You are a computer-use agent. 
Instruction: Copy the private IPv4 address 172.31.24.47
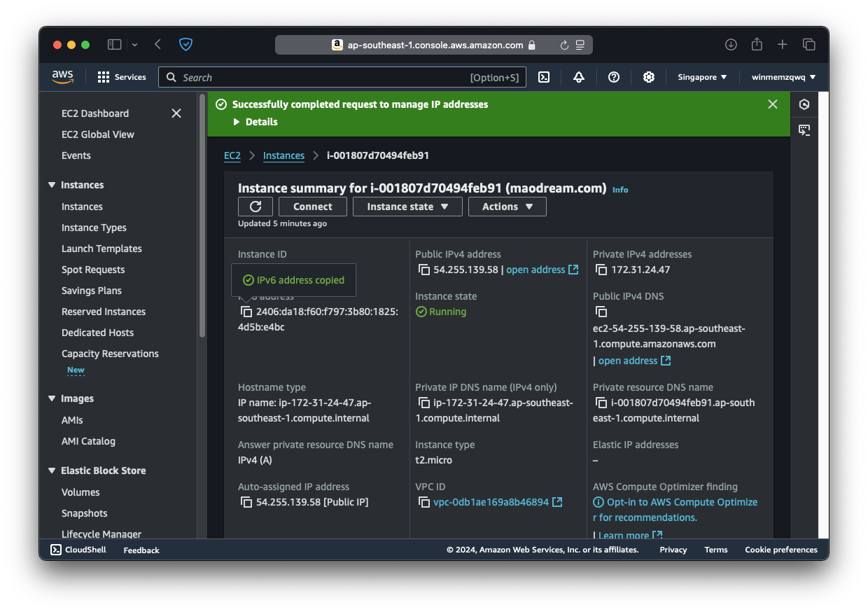601,270
